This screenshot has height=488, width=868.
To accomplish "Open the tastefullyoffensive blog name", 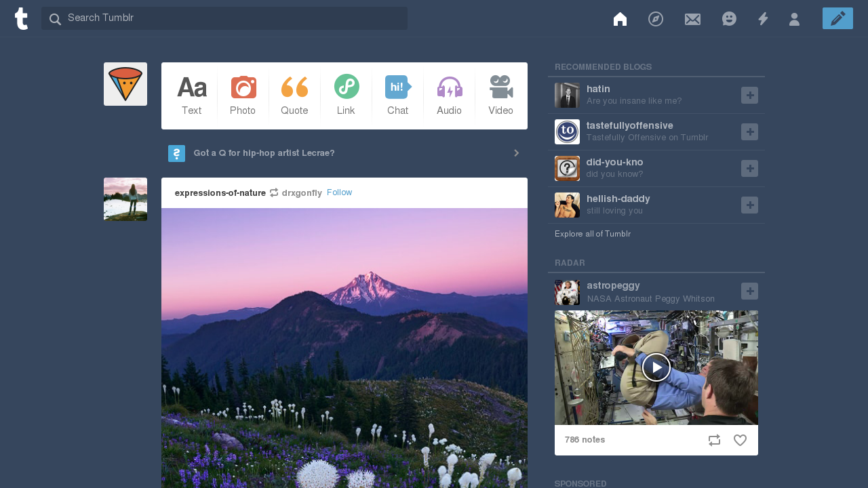I will pyautogui.click(x=630, y=125).
